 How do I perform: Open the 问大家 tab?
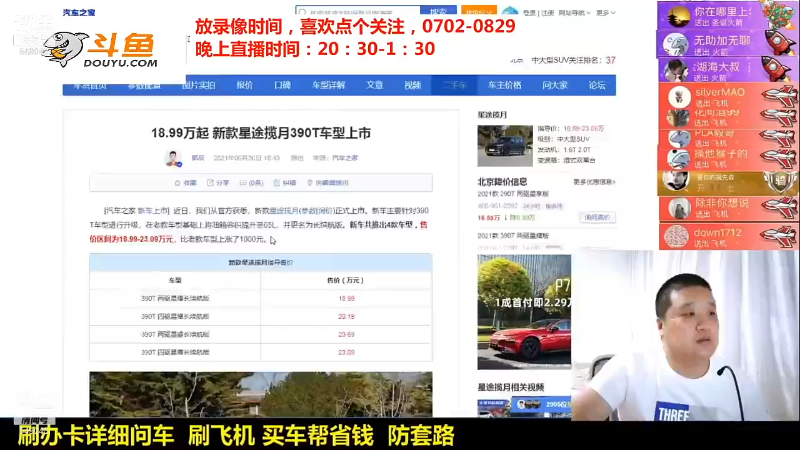[555, 85]
